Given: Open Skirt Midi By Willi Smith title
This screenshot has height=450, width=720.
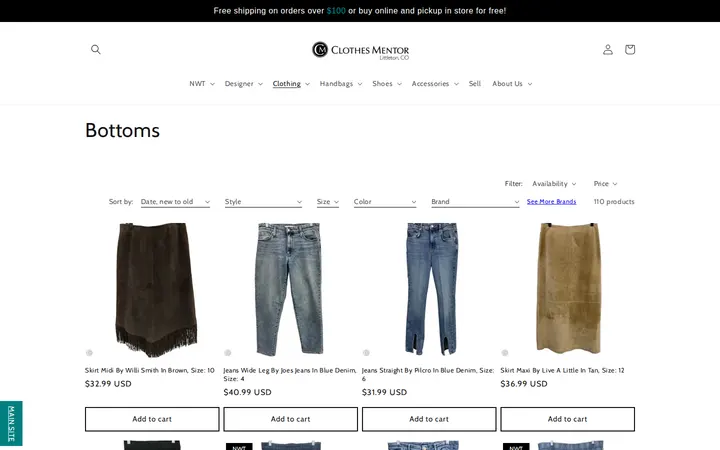Looking at the screenshot, I should (150, 370).
